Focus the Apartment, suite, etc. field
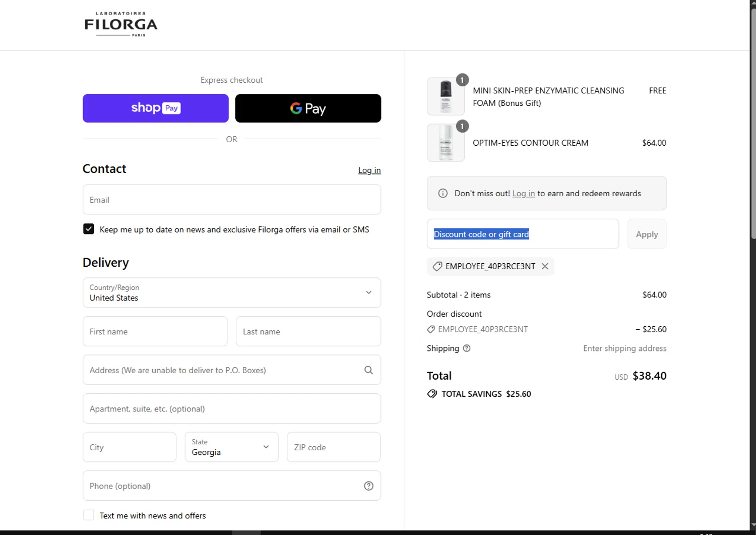Screen dimensions: 756x535 [232, 408]
